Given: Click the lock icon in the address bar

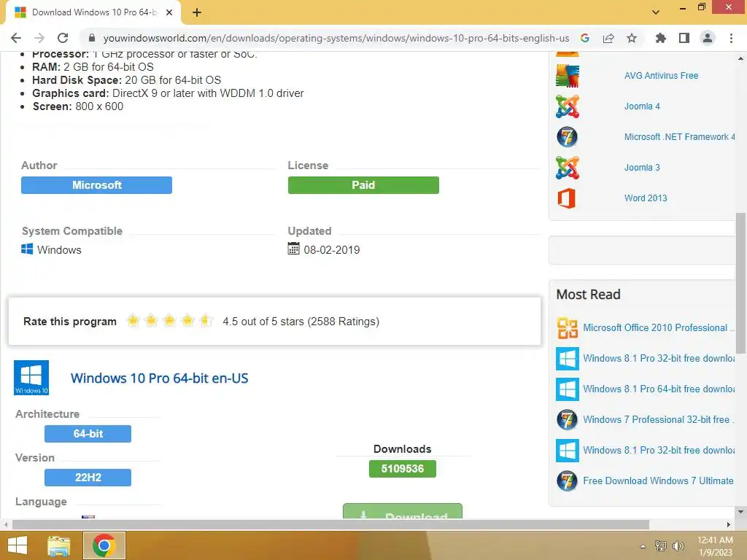Looking at the screenshot, I should [x=92, y=38].
